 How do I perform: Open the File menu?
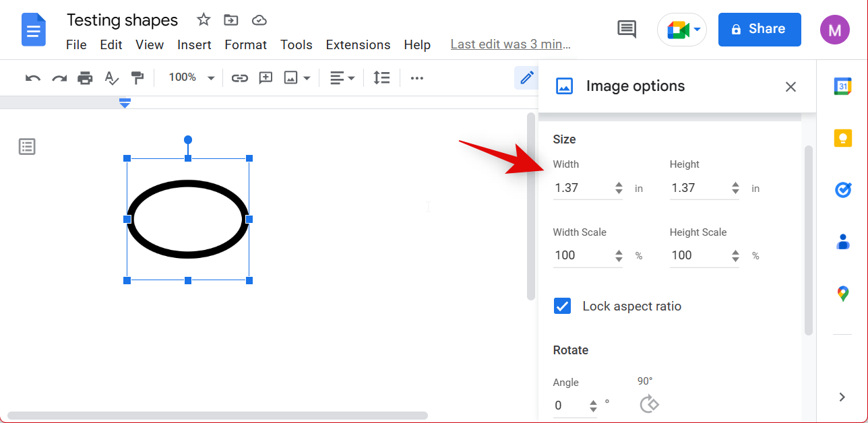point(76,45)
